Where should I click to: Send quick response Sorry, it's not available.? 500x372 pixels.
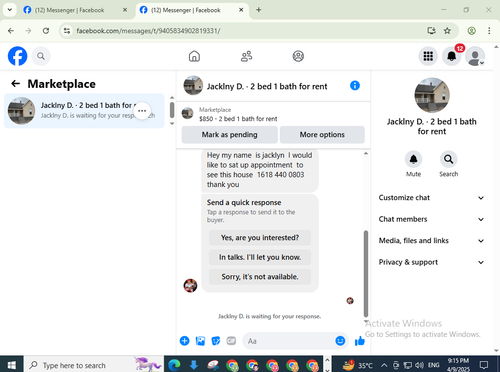click(x=260, y=276)
